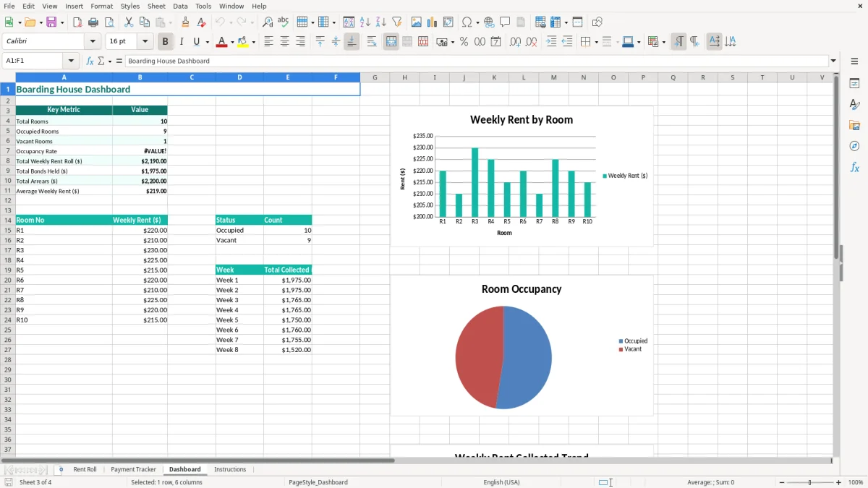The height and width of the screenshot is (488, 868).
Task: Click the Increase Indent icon
Action: click(x=551, y=42)
